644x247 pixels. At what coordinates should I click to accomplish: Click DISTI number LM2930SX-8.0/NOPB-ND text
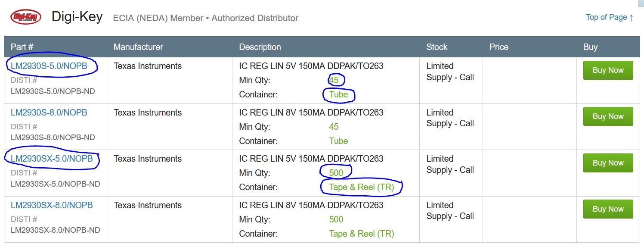point(55,230)
